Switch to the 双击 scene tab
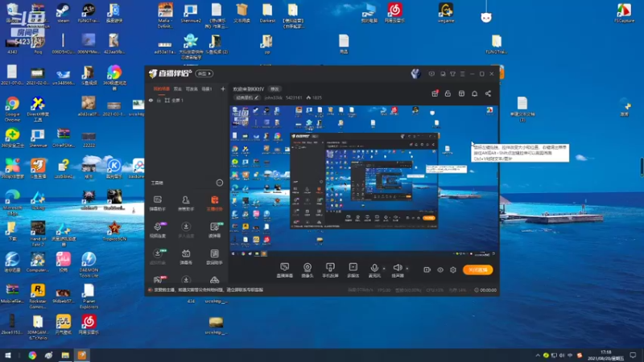 tap(177, 88)
